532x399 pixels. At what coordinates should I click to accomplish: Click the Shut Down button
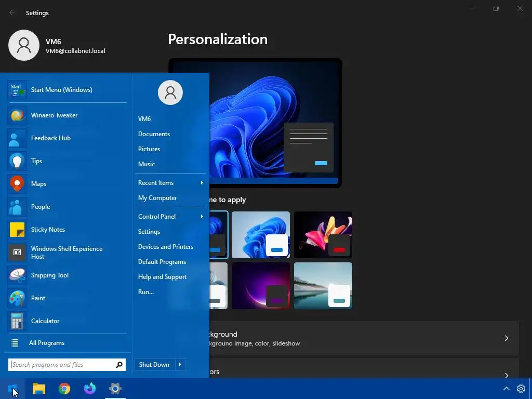click(x=154, y=365)
